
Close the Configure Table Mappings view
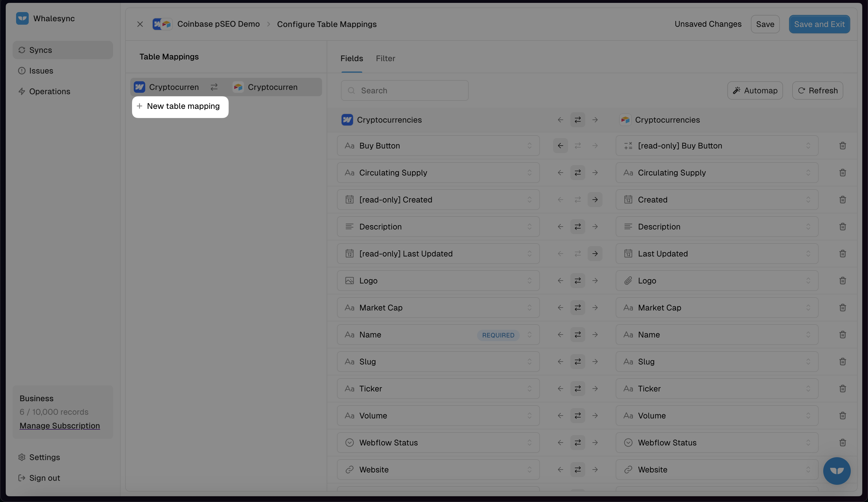140,24
